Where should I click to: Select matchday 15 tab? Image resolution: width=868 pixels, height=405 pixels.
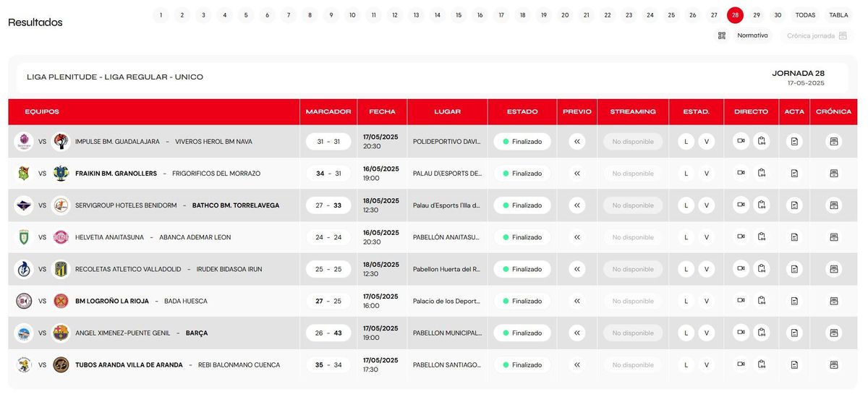coord(459,15)
